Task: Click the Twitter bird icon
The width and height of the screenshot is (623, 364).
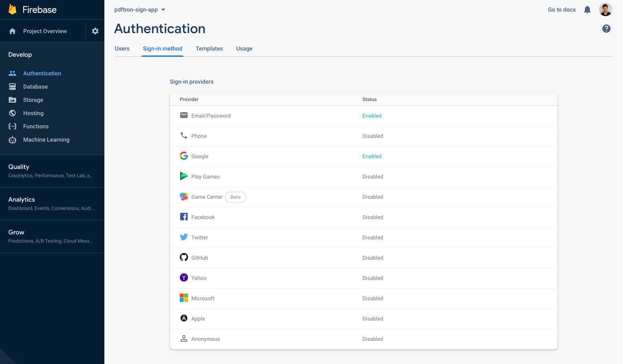Action: click(184, 237)
